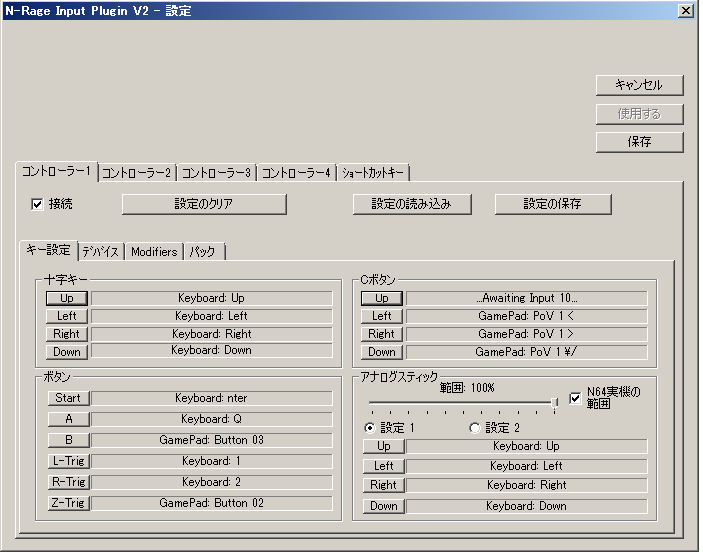Assign the 十字キー Up button
This screenshot has height=552, width=703.
(67, 298)
